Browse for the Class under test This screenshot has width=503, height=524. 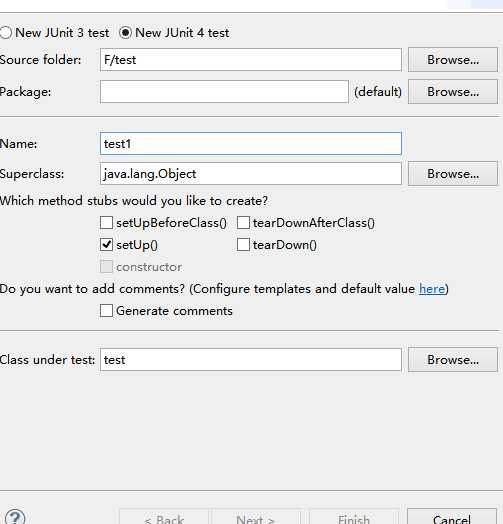coord(453,360)
